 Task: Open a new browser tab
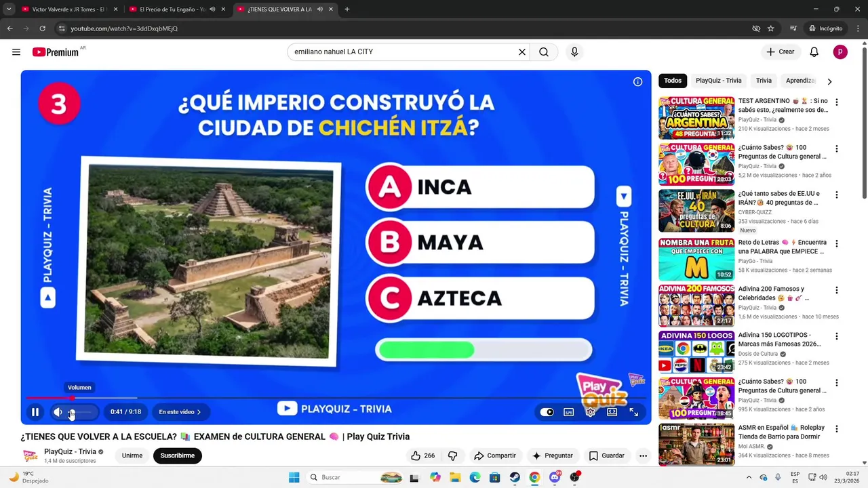(x=347, y=9)
